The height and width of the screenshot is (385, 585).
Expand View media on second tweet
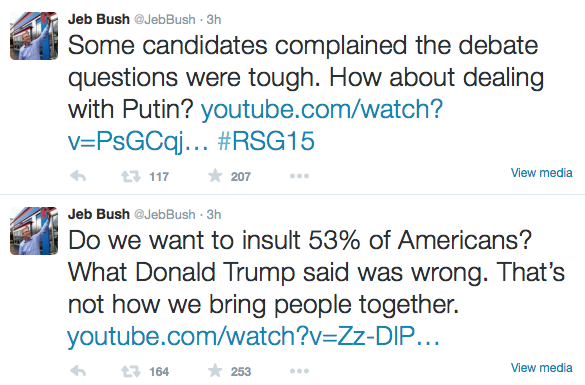(x=541, y=368)
